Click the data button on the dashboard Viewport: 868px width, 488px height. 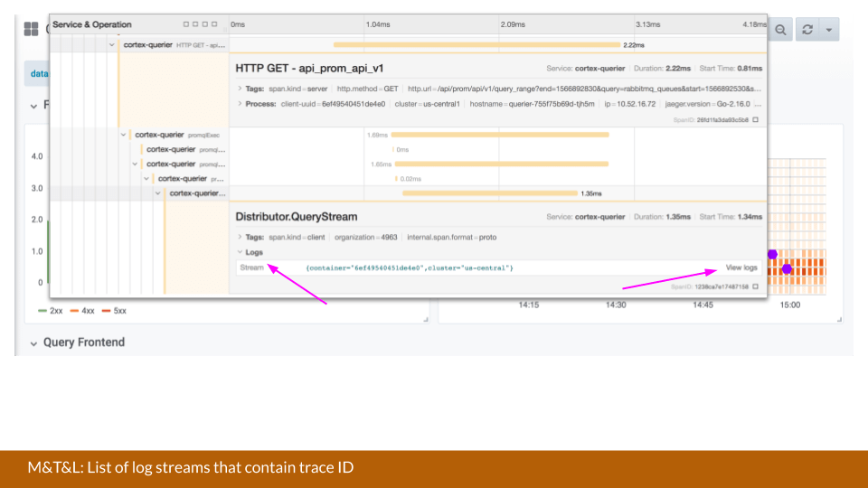coord(36,73)
